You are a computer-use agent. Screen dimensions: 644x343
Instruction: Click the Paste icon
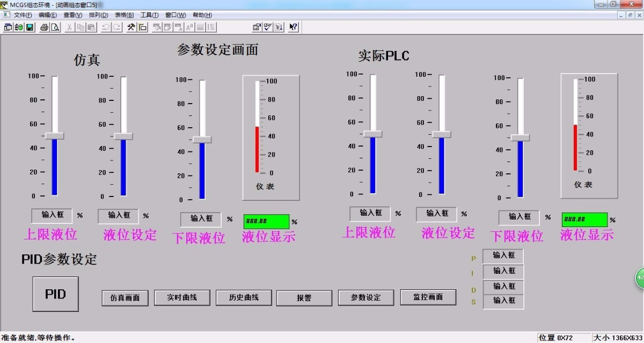(x=91, y=27)
